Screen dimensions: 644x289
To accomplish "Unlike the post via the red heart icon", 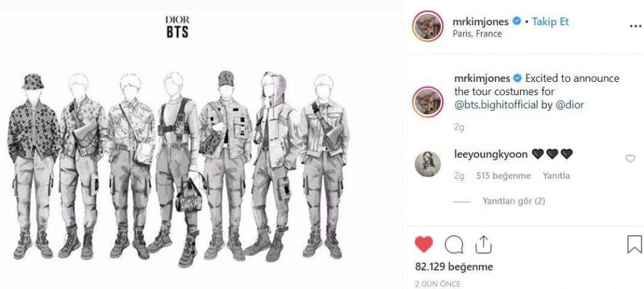I will (x=423, y=245).
